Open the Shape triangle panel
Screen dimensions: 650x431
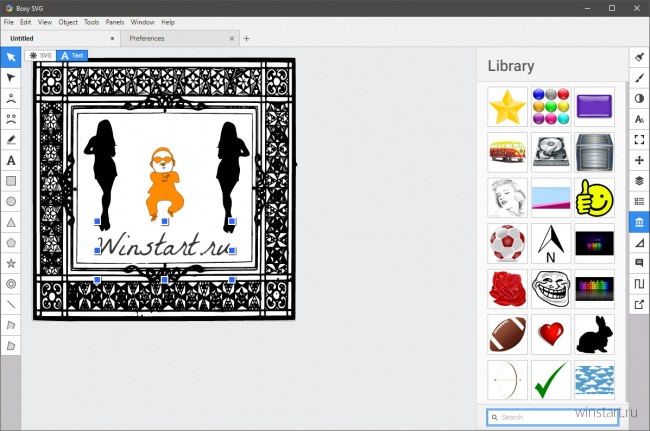point(639,243)
